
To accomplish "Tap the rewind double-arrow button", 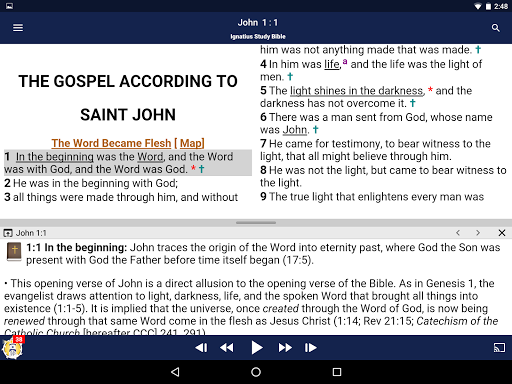I will click(x=227, y=348).
